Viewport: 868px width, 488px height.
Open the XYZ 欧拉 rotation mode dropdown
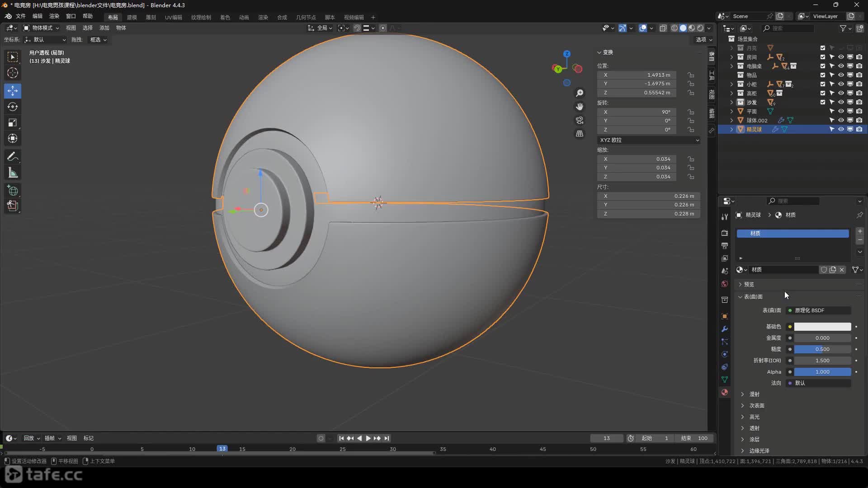(x=649, y=140)
